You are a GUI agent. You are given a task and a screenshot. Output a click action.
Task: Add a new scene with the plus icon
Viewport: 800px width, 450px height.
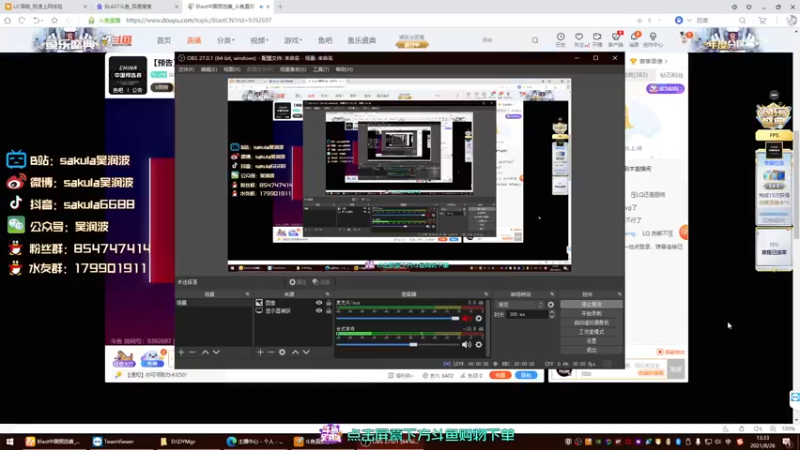pyautogui.click(x=181, y=352)
